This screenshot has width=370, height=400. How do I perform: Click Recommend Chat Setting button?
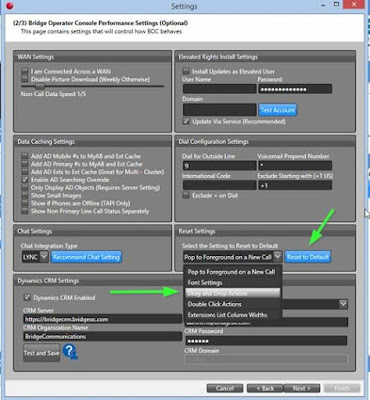tap(86, 257)
